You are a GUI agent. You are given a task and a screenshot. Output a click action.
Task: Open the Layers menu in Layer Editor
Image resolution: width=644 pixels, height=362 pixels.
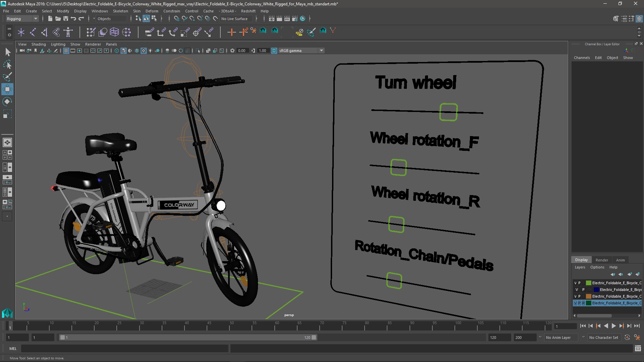(x=580, y=267)
